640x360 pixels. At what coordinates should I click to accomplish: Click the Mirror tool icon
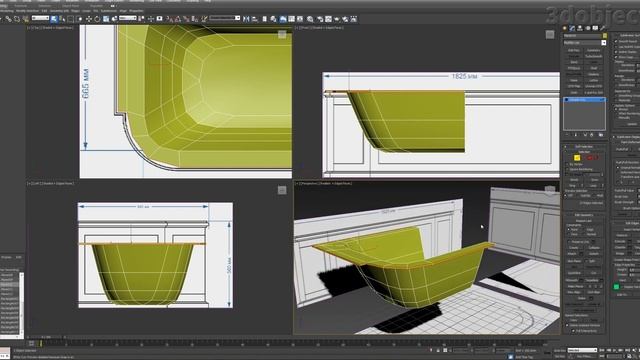[246, 19]
